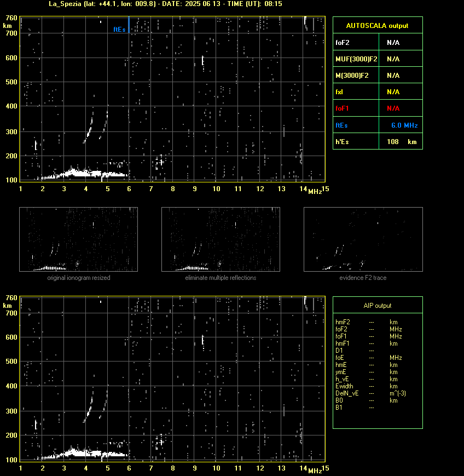The height and width of the screenshot is (476, 464).
Task: Click the ymE row in AIP output
Action: [x=367, y=372]
